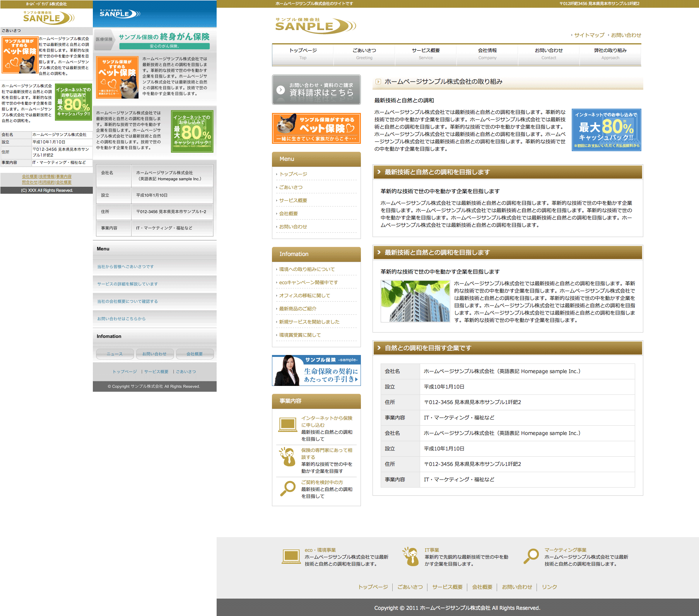This screenshot has width=699, height=616.
Task: Open the 生命保険の契約 guide banner with woman
Action: click(x=316, y=370)
